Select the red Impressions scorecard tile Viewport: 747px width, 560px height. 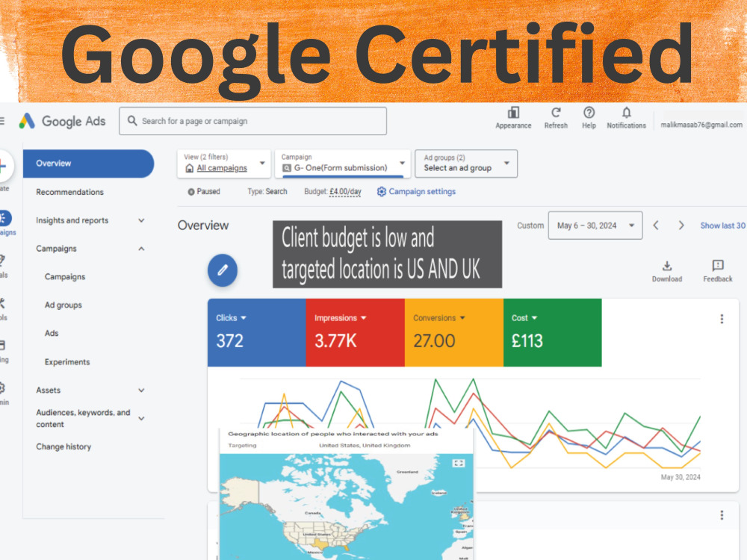click(356, 332)
